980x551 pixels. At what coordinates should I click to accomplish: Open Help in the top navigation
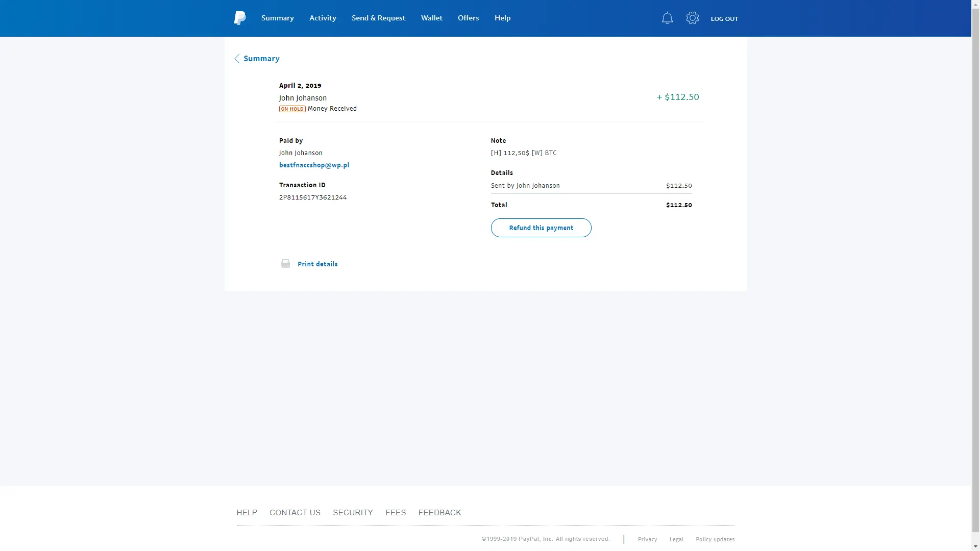tap(502, 18)
